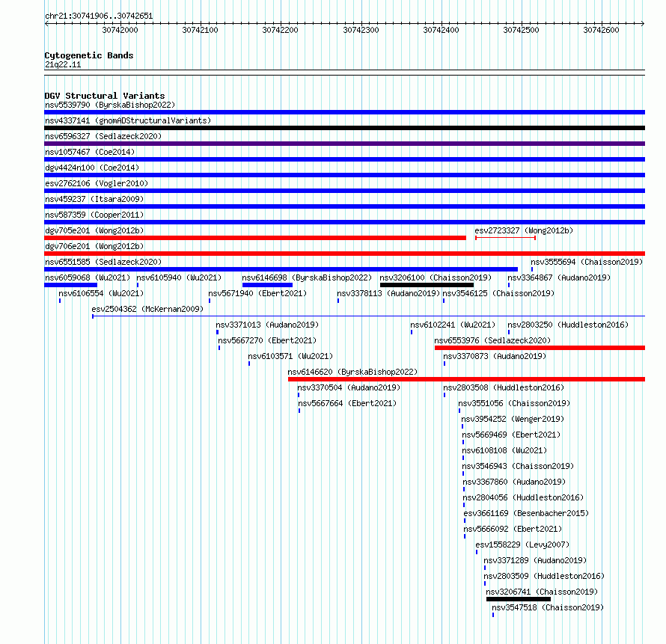Click nsv6059068 (Wu2021) variant label
This screenshot has width=666, height=644.
pos(88,277)
